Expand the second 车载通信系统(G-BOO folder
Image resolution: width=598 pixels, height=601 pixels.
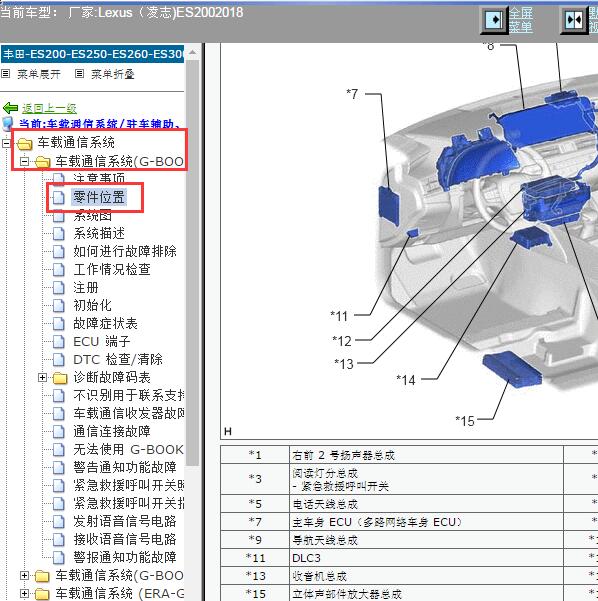(x=25, y=576)
